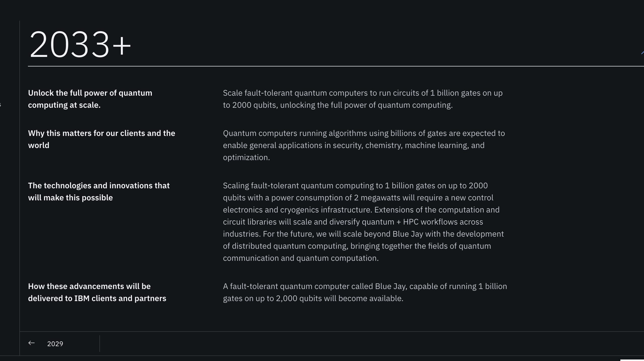Click the word 'optimization.' in second paragraph

[246, 157]
